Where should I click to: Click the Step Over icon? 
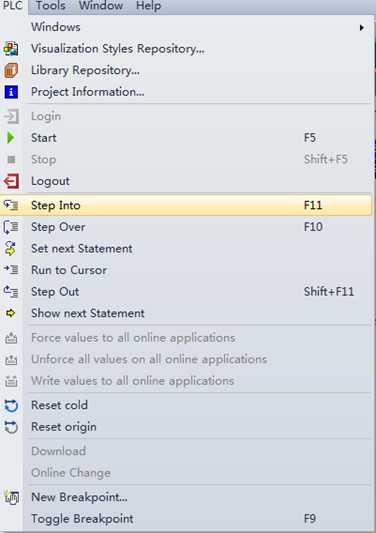point(11,227)
